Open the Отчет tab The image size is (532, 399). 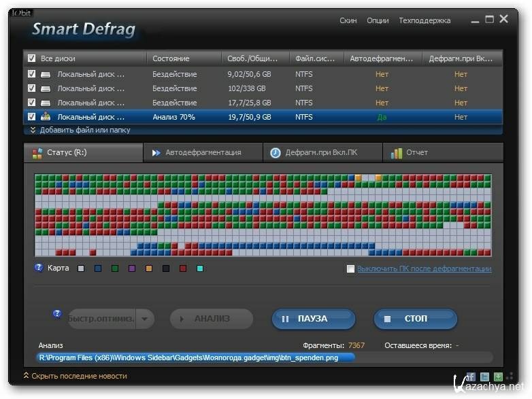[416, 153]
